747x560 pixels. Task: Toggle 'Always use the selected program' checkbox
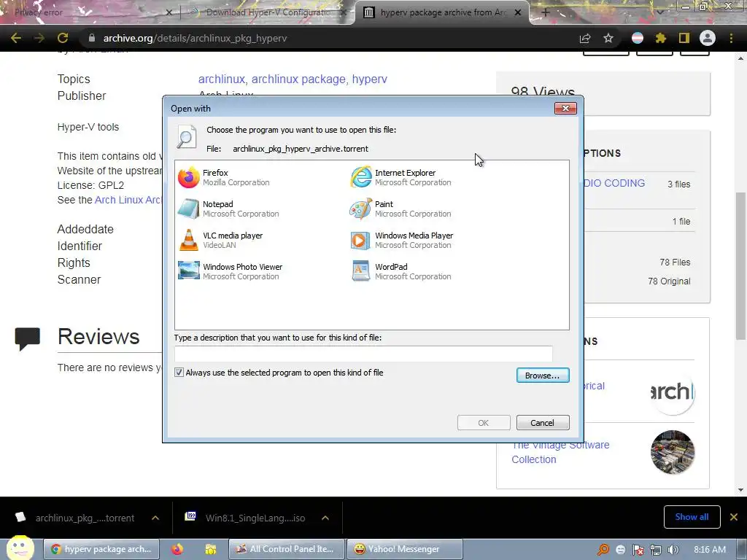point(179,373)
